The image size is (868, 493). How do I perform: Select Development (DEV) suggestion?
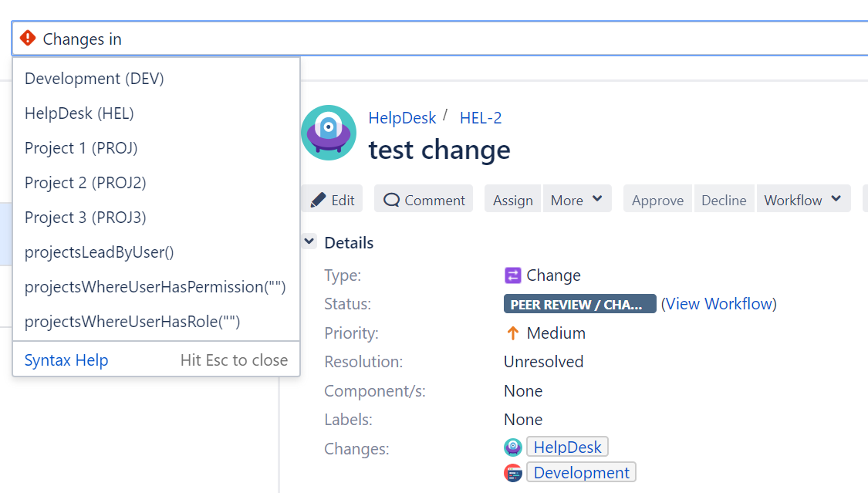coord(156,79)
